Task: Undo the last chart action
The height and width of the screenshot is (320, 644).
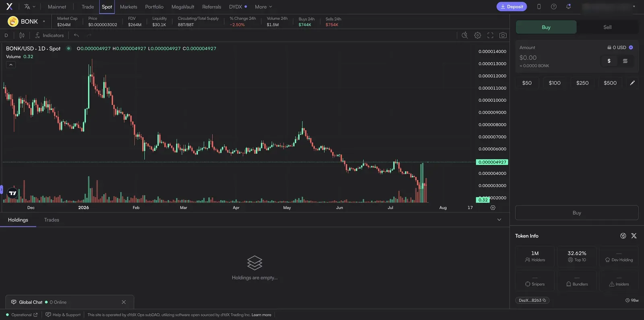Action: [76, 35]
